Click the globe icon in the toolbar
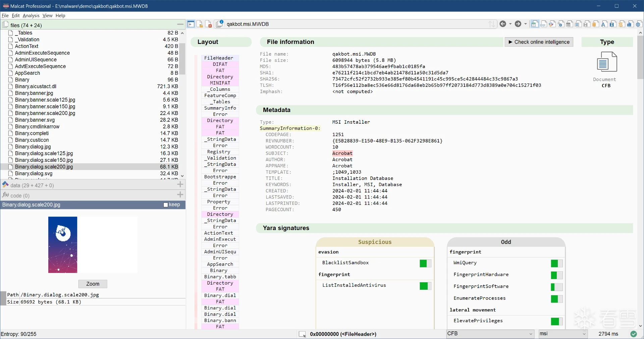The width and height of the screenshot is (644, 339). click(639, 24)
